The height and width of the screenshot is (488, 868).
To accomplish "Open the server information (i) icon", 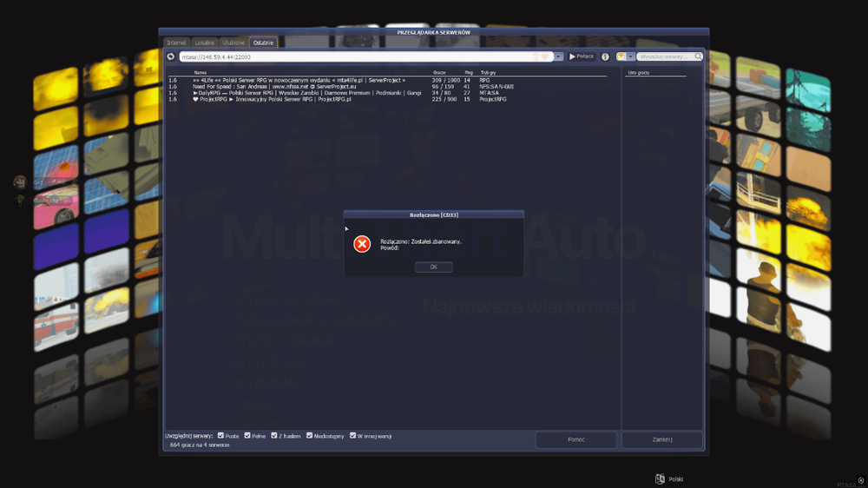I will pyautogui.click(x=605, y=56).
